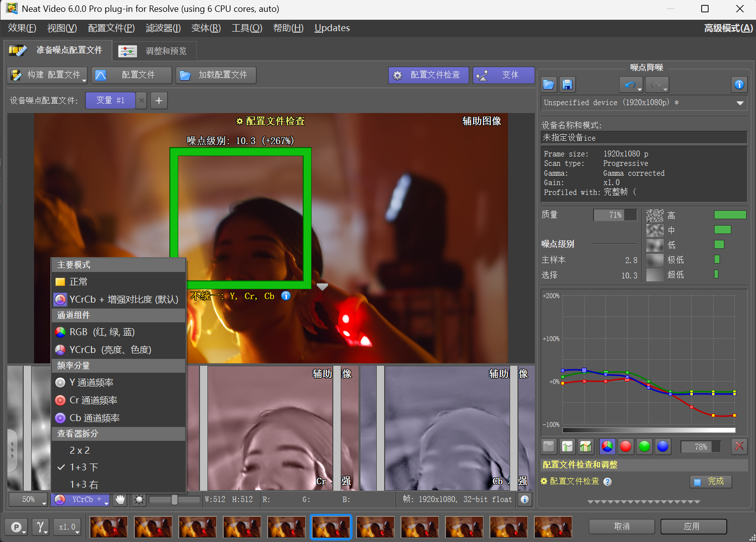Click the red X to reset filter curves

tap(739, 447)
